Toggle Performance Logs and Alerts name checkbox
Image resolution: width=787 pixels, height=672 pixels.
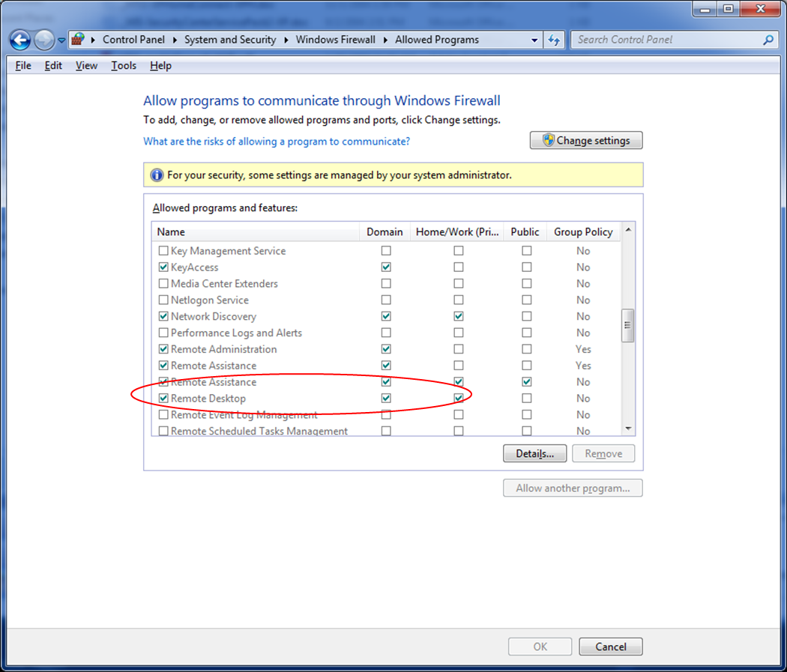163,333
